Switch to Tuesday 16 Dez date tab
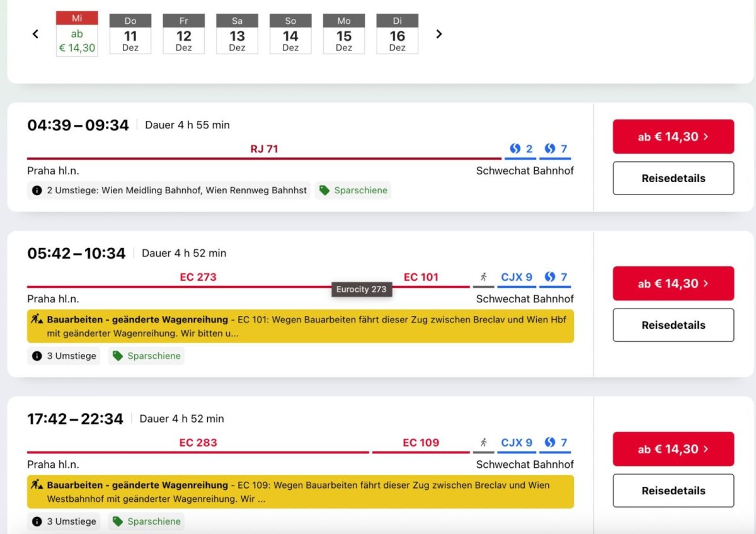756x534 pixels. 398,34
